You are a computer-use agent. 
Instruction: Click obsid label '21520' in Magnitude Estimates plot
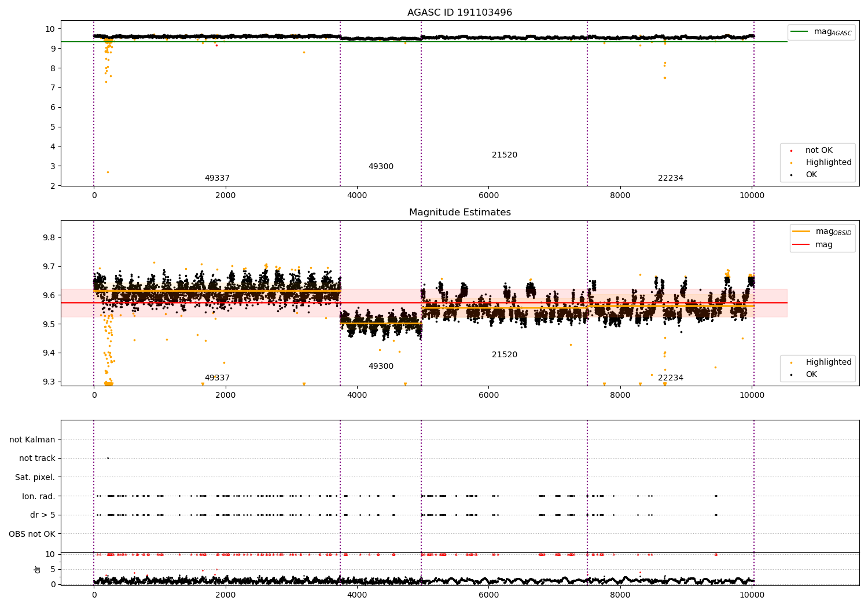click(505, 355)
